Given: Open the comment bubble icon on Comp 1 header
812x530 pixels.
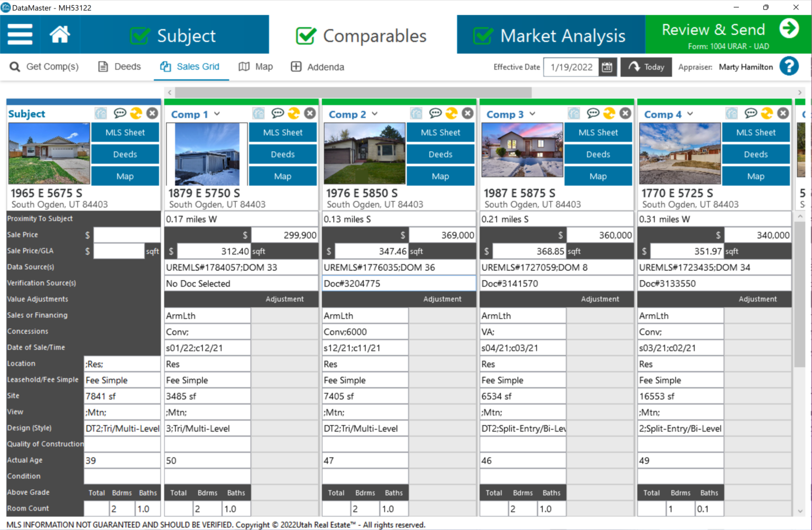Looking at the screenshot, I should pyautogui.click(x=278, y=113).
